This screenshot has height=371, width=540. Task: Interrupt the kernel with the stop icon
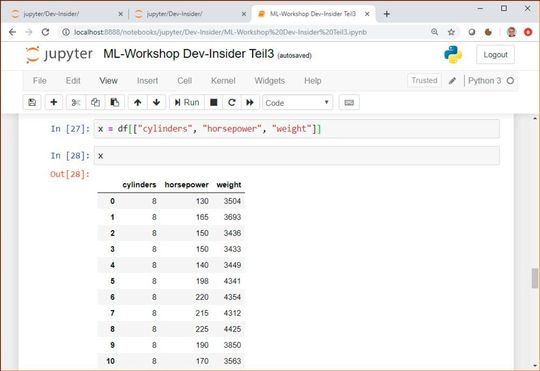(x=214, y=102)
